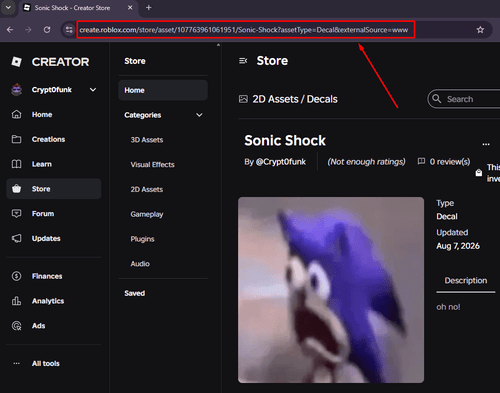Select the highlighted Home item in Store panel
This screenshot has height=393, width=500.
pyautogui.click(x=163, y=90)
